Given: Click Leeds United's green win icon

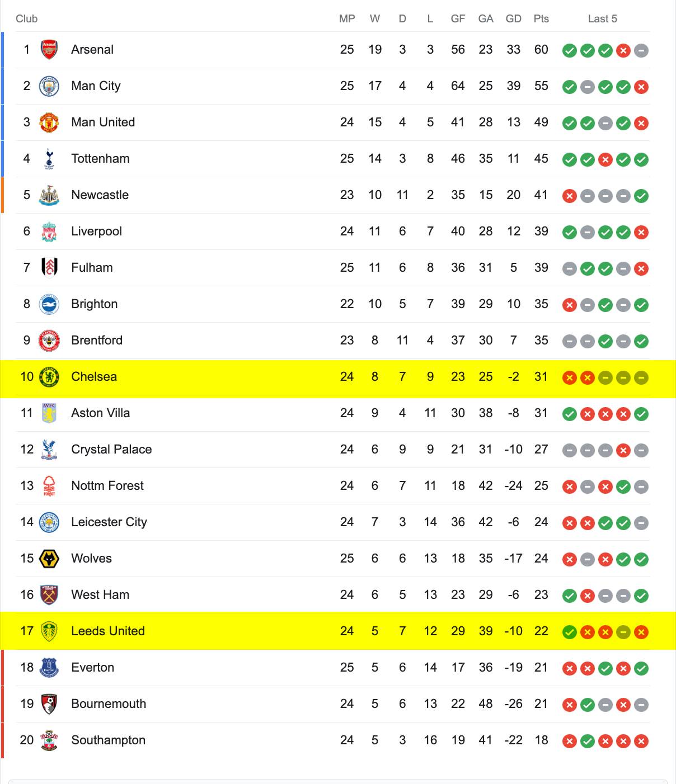Looking at the screenshot, I should coord(570,632).
